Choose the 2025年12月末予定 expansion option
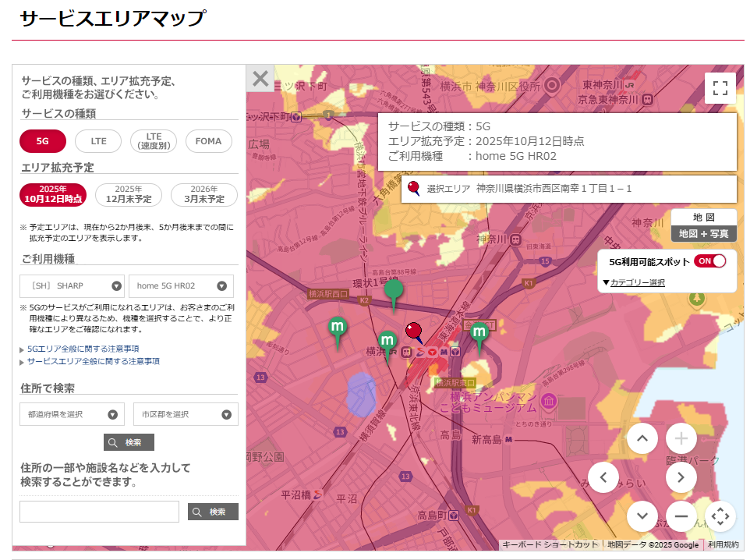750x560 pixels. coord(129,194)
